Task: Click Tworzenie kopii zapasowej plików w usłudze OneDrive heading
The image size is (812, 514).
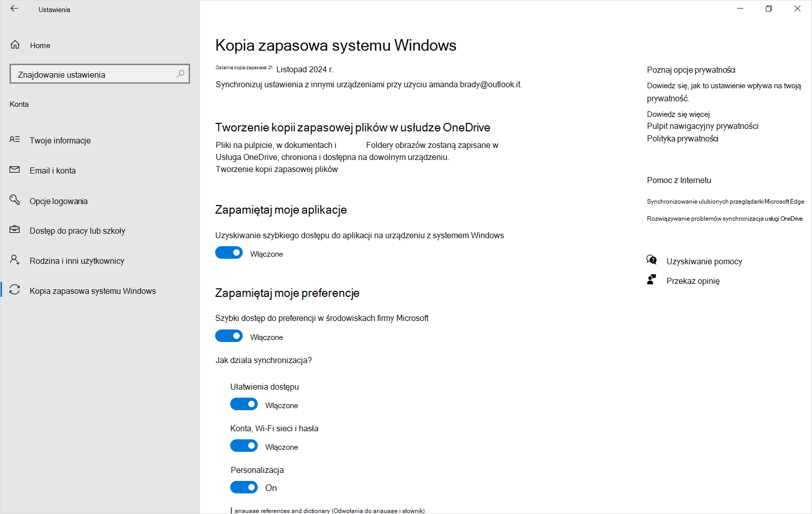Action: [x=353, y=127]
